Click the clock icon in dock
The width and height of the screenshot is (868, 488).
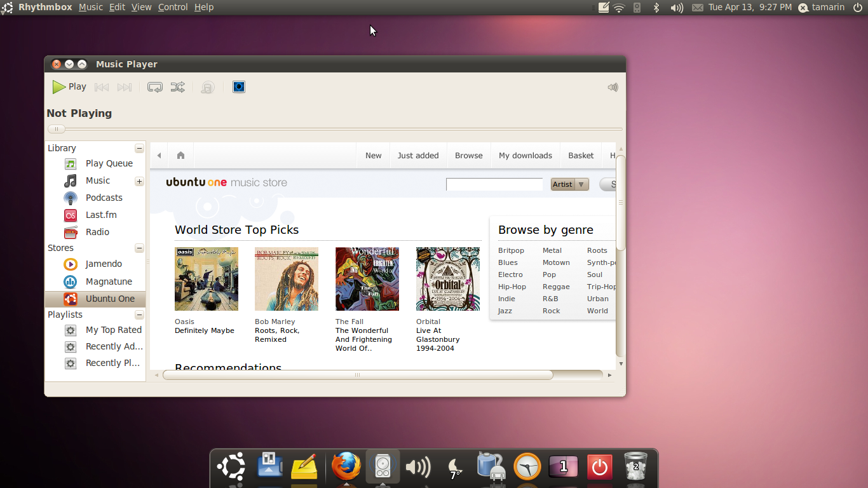pyautogui.click(x=527, y=468)
